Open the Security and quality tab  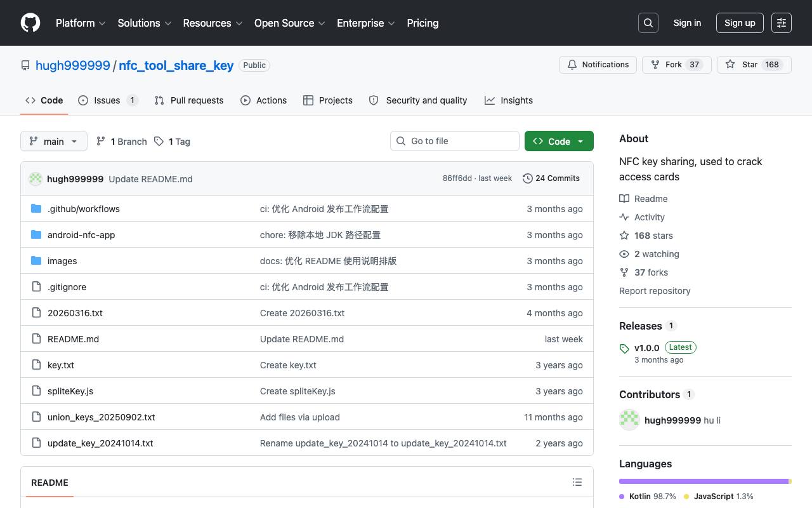418,100
